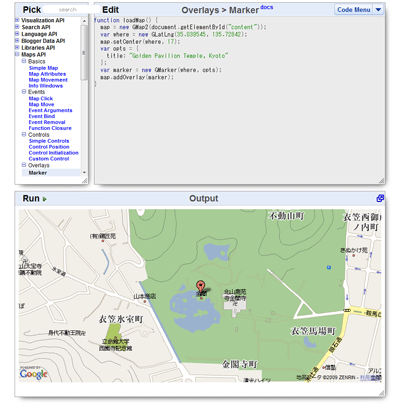The image size is (400, 412).
Task: Open the Simple Map sample
Action: point(43,68)
